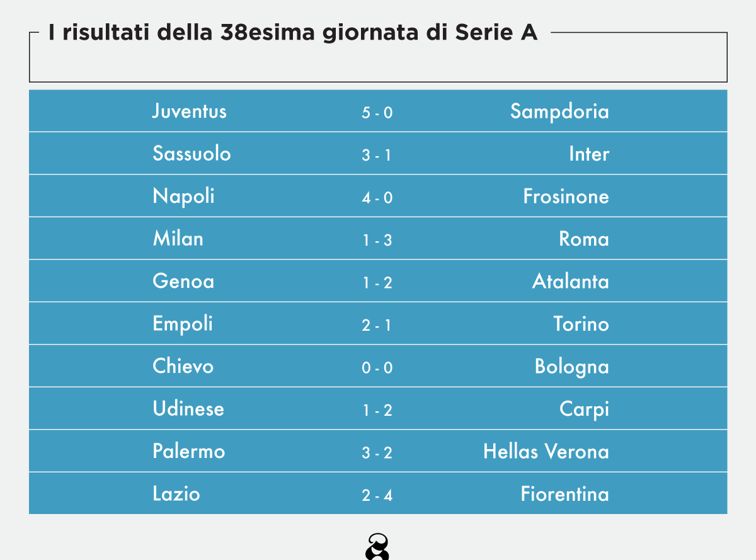Image resolution: width=756 pixels, height=560 pixels.
Task: Click the Roma team name
Action: tap(584, 239)
